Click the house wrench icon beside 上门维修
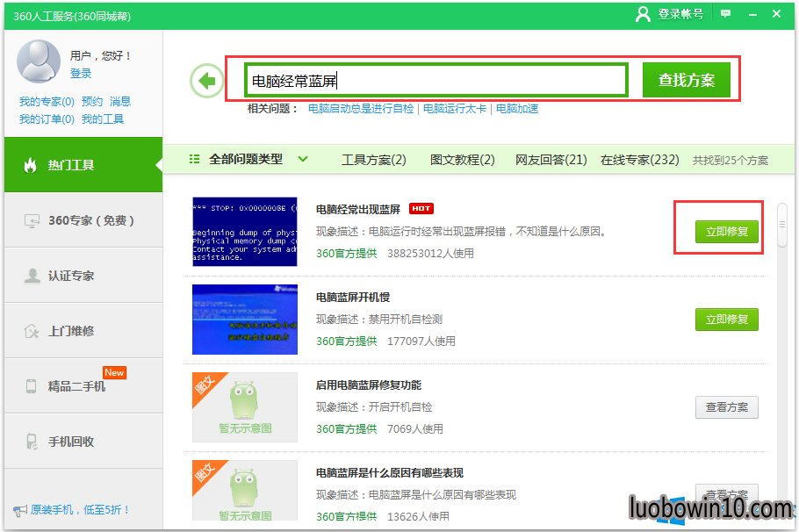Viewport: 799px width, 532px height. click(x=32, y=331)
